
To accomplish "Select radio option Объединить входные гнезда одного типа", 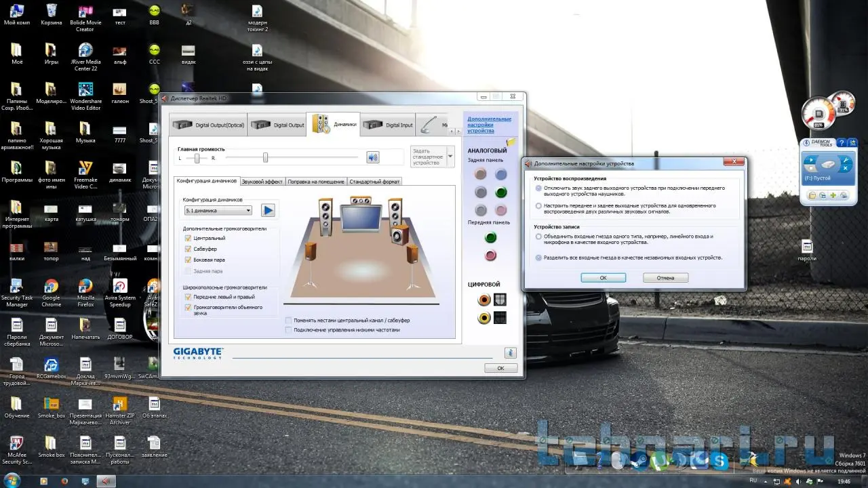I will pyautogui.click(x=538, y=237).
